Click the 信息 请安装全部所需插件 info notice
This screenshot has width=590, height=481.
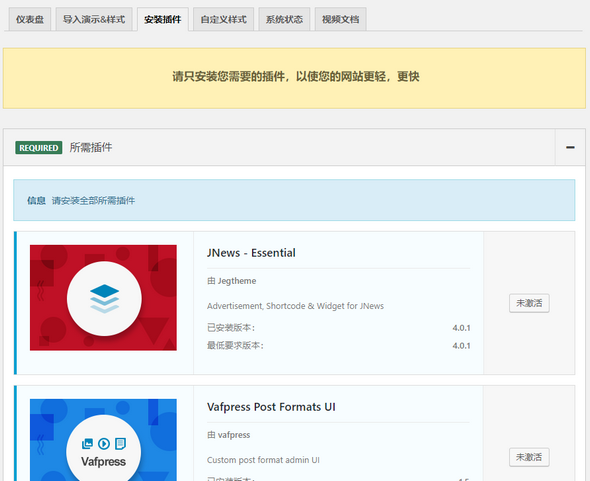click(294, 200)
